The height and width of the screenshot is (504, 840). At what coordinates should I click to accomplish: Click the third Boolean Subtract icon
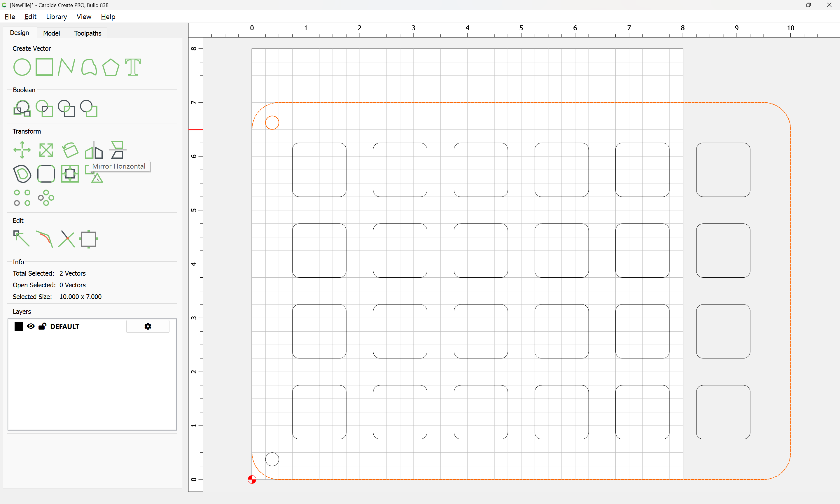(x=66, y=108)
